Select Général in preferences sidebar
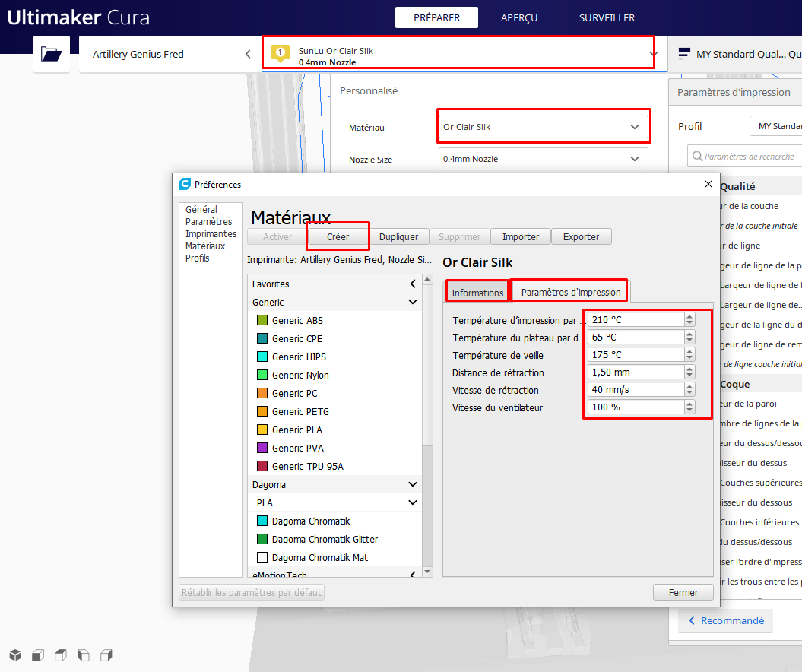This screenshot has width=802, height=672. [x=201, y=209]
